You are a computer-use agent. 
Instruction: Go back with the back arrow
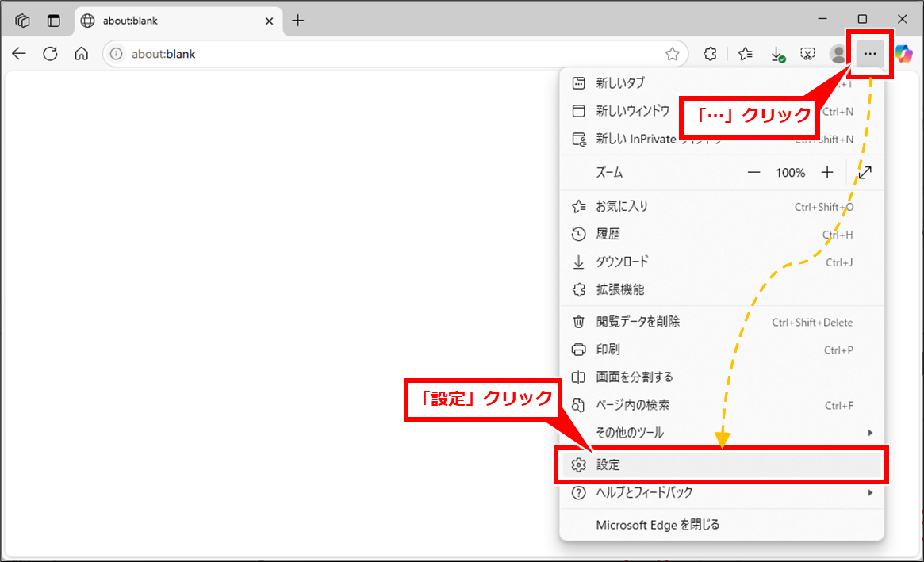pos(19,54)
